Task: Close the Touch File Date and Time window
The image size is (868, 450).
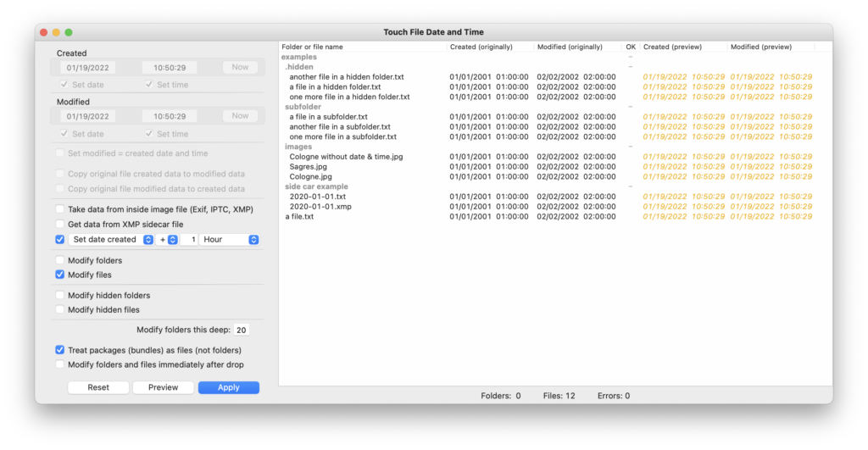Action: click(x=44, y=32)
